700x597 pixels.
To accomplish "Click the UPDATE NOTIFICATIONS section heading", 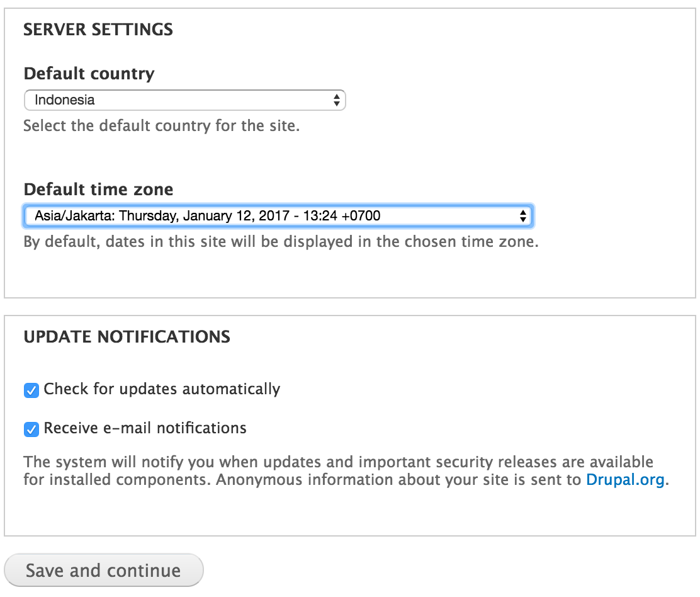I will pyautogui.click(x=127, y=337).
